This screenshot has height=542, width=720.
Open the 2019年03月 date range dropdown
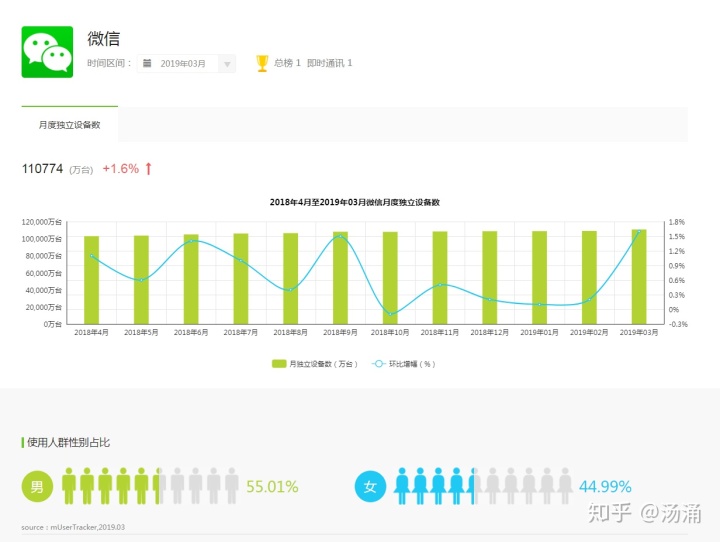186,63
